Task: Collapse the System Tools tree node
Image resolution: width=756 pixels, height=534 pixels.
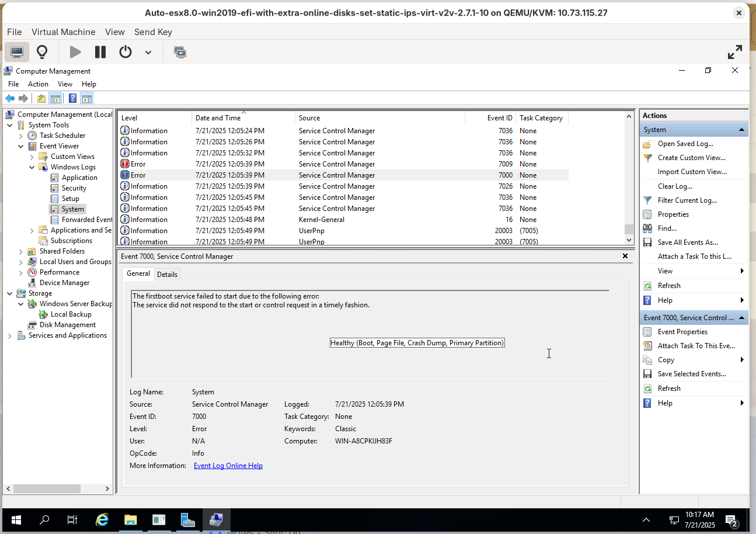Action: click(10, 125)
